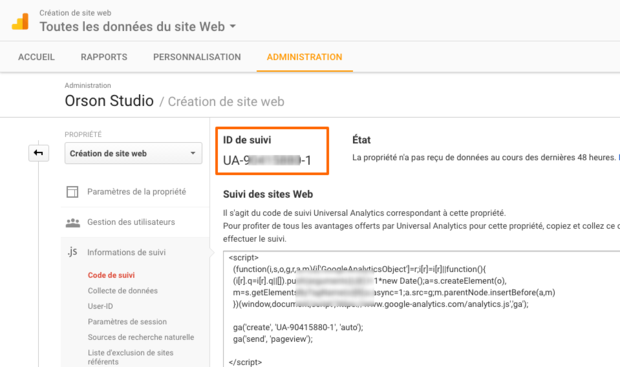Image resolution: width=620 pixels, height=367 pixels.
Task: Select 'Code de suivi' submenu item
Action: pos(111,275)
